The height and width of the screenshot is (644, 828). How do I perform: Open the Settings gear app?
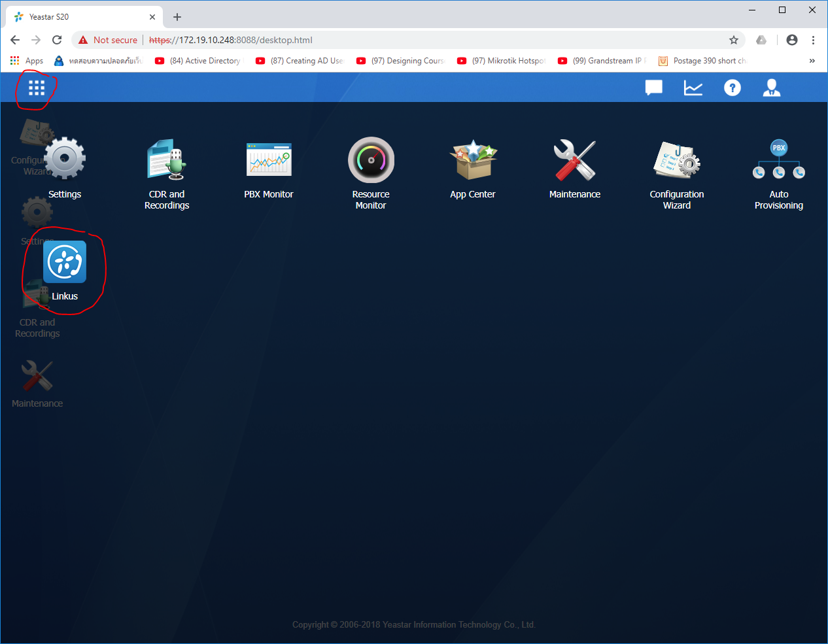(x=65, y=158)
